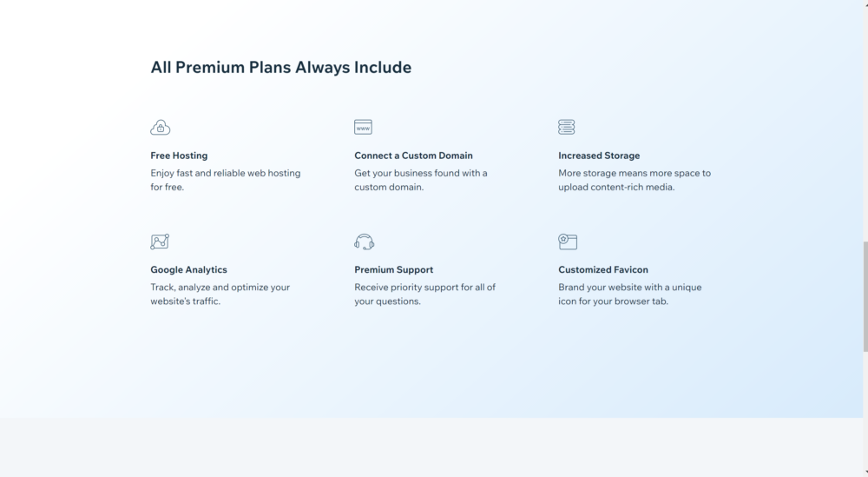
Task: Click the 'Get your business found' description
Action: pos(421,180)
